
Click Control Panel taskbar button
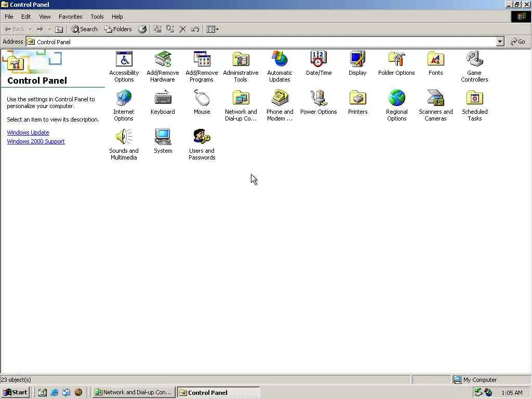coord(219,393)
